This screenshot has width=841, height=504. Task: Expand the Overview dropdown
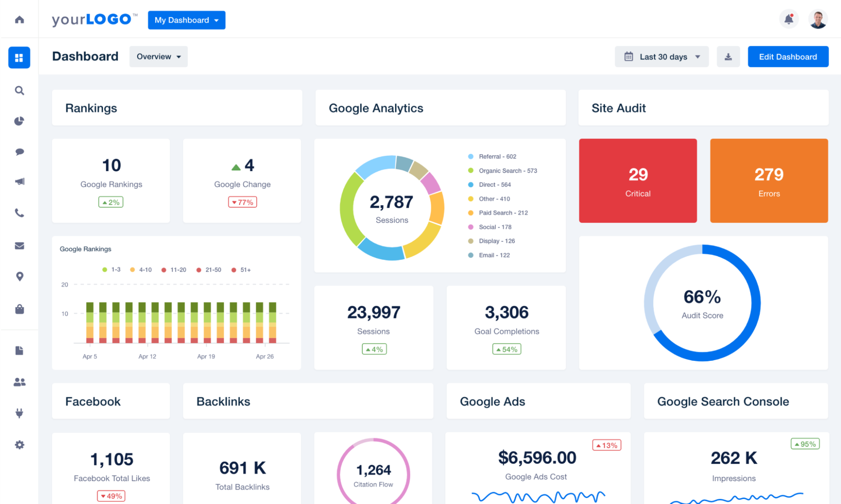point(158,56)
